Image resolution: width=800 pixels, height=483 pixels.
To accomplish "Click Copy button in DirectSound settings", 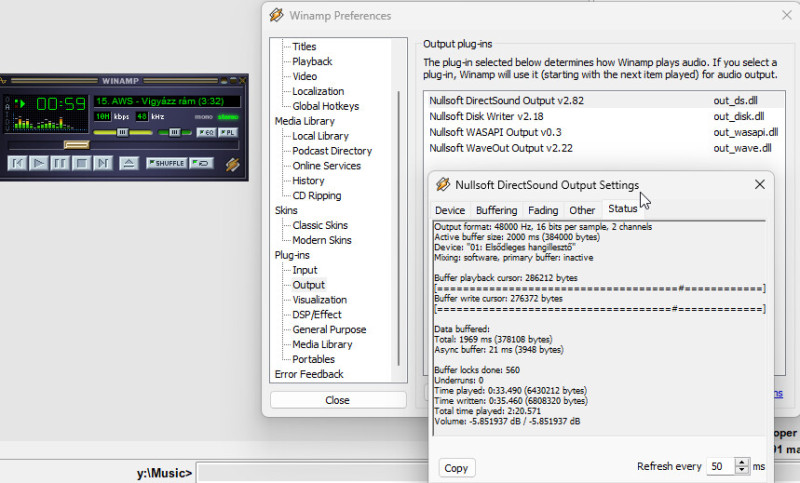I will tap(456, 468).
